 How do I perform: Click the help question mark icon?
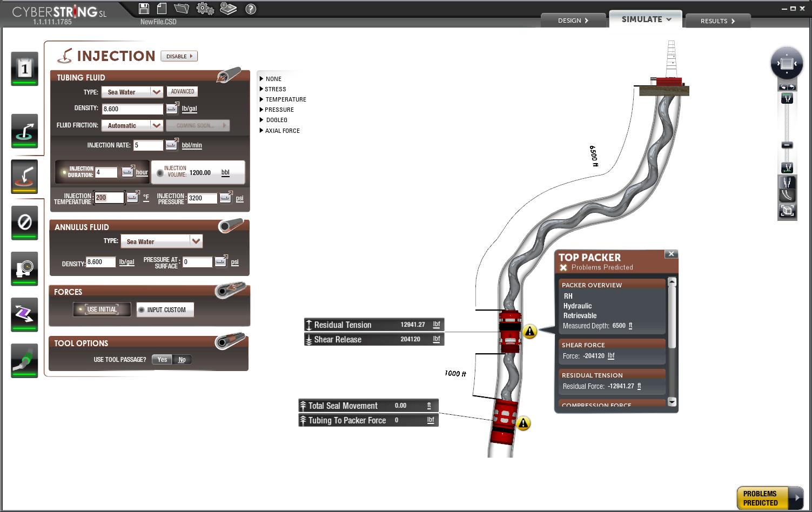[251, 9]
